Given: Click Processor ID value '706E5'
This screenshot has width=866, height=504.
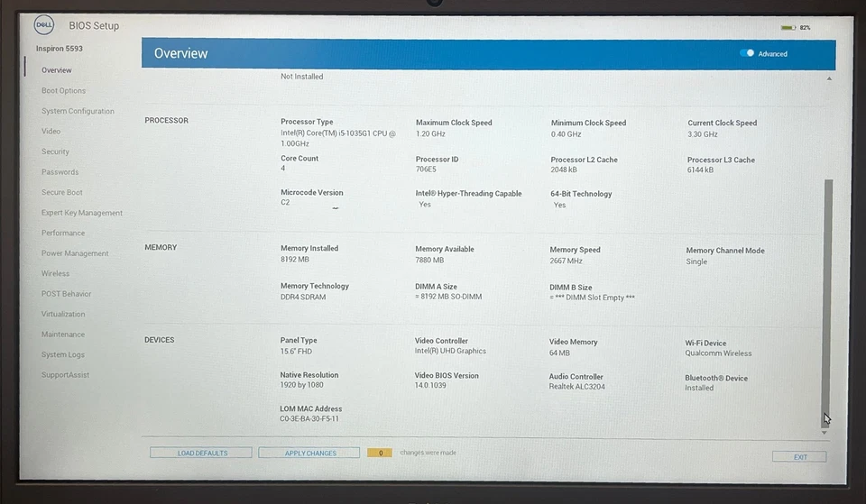Looking at the screenshot, I should click(x=426, y=170).
